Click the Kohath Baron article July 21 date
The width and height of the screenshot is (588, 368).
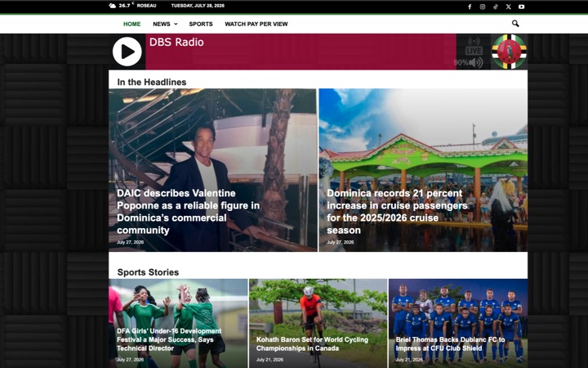point(269,360)
